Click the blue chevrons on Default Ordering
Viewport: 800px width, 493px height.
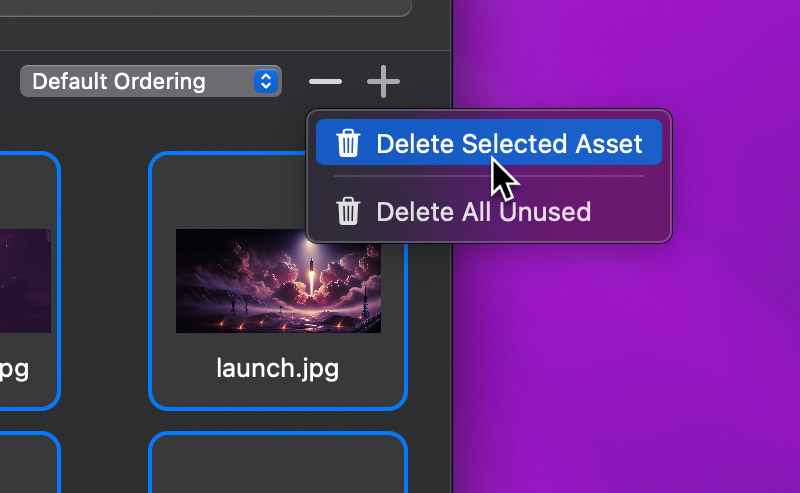(265, 81)
